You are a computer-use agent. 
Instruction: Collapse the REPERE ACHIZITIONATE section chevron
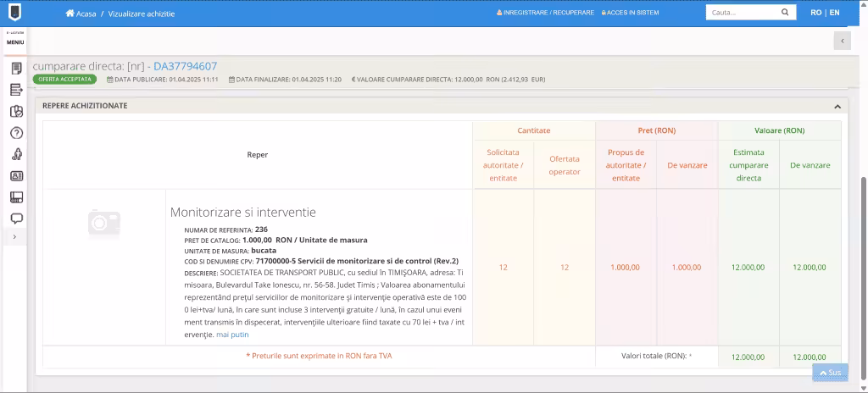click(x=837, y=106)
